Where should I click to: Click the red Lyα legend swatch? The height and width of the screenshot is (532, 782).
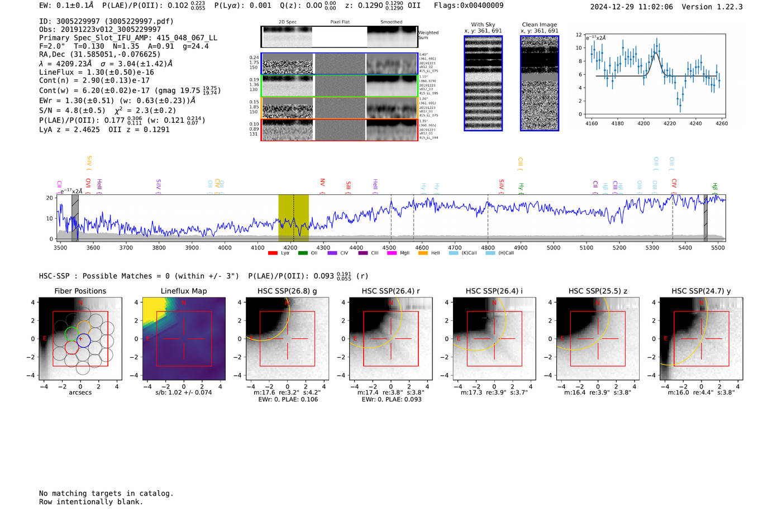pos(273,253)
